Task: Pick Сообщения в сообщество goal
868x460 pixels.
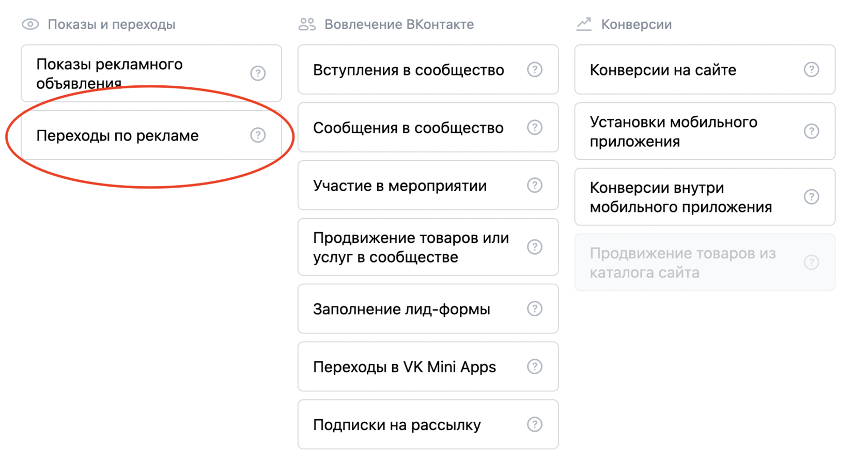Action: pos(408,128)
